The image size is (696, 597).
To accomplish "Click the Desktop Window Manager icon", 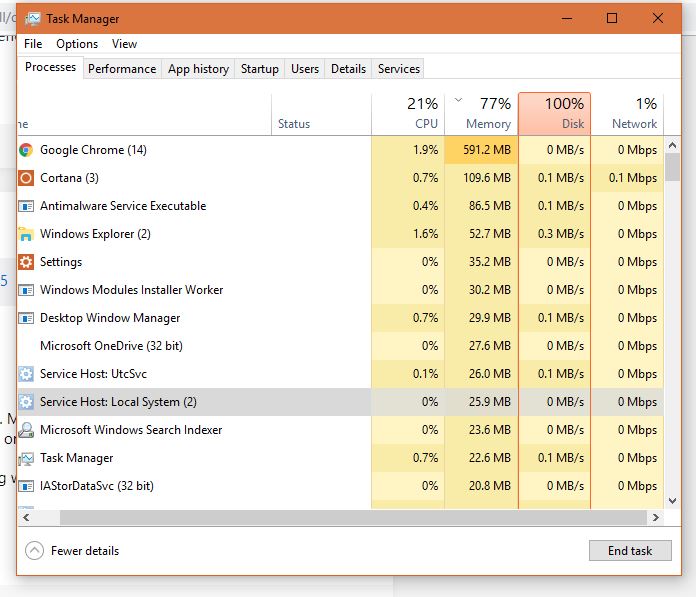I will tap(26, 318).
